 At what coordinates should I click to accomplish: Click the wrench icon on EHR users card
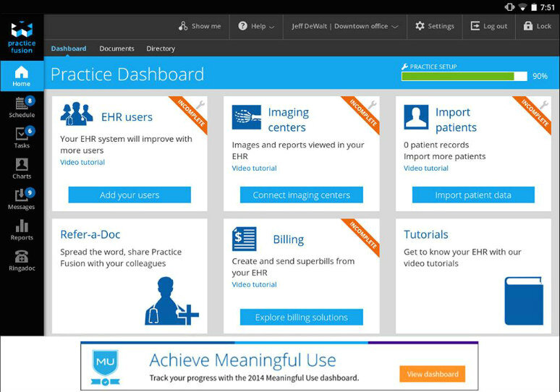tap(200, 106)
